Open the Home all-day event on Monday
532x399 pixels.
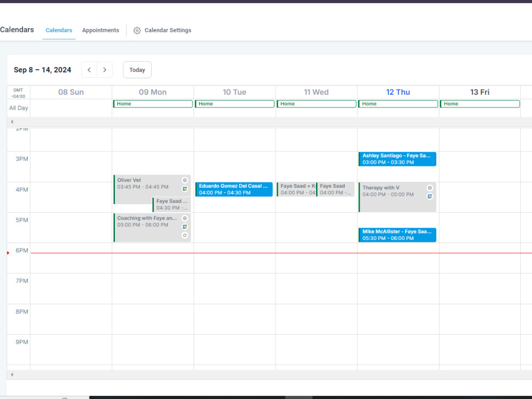coord(153,104)
